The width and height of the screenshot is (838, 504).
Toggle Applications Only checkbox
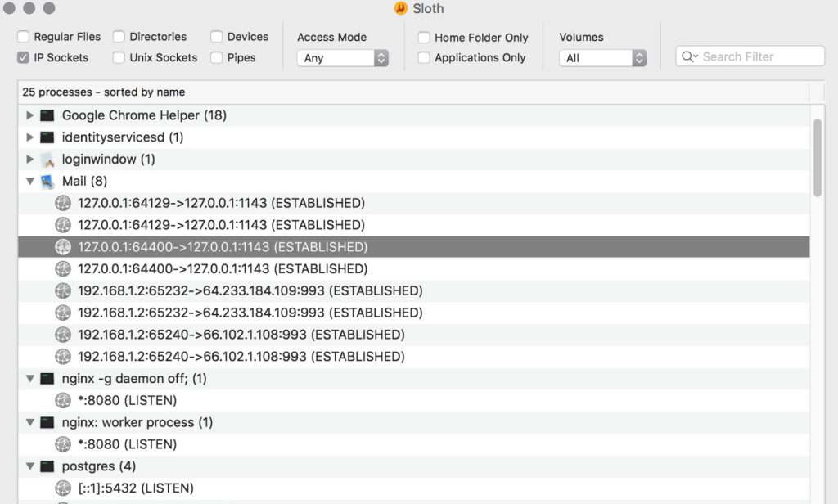tap(423, 58)
